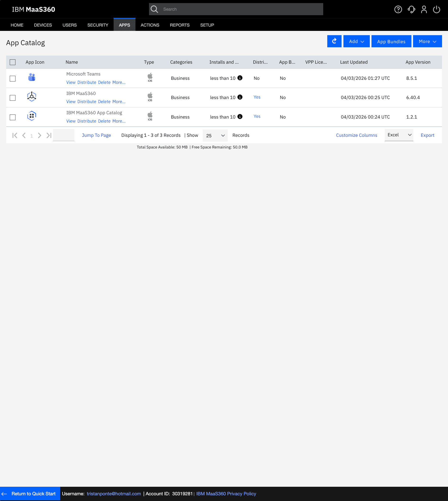Click Delete link for IBM MaaS360 App Catalog
448x501 pixels.
click(104, 121)
